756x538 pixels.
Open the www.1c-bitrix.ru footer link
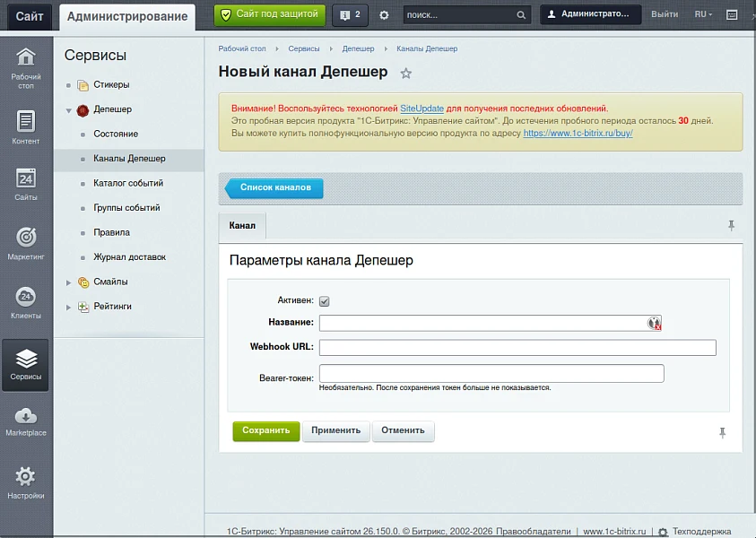614,531
